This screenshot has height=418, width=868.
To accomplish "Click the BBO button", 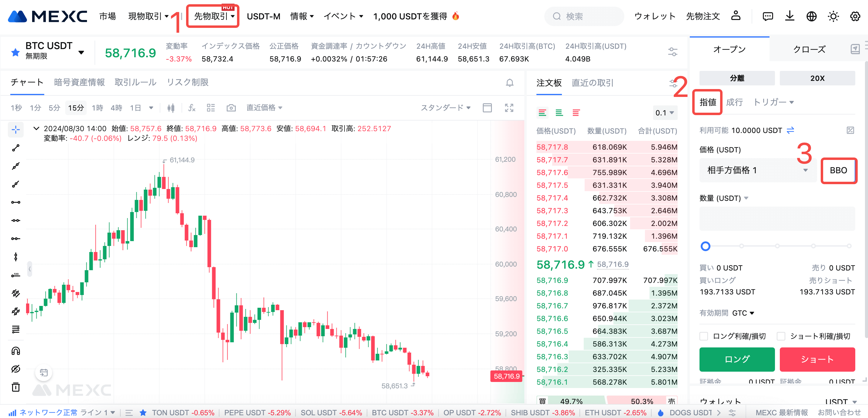I will pyautogui.click(x=838, y=170).
